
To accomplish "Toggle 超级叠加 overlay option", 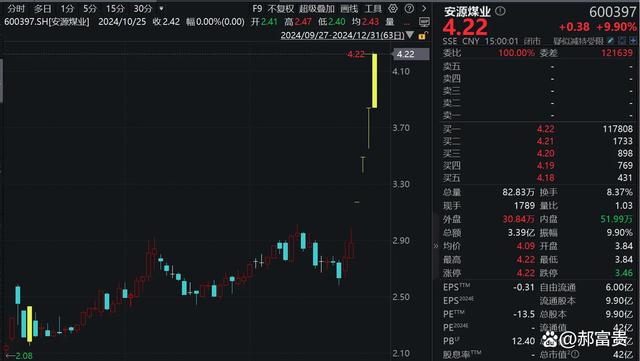I will point(317,9).
